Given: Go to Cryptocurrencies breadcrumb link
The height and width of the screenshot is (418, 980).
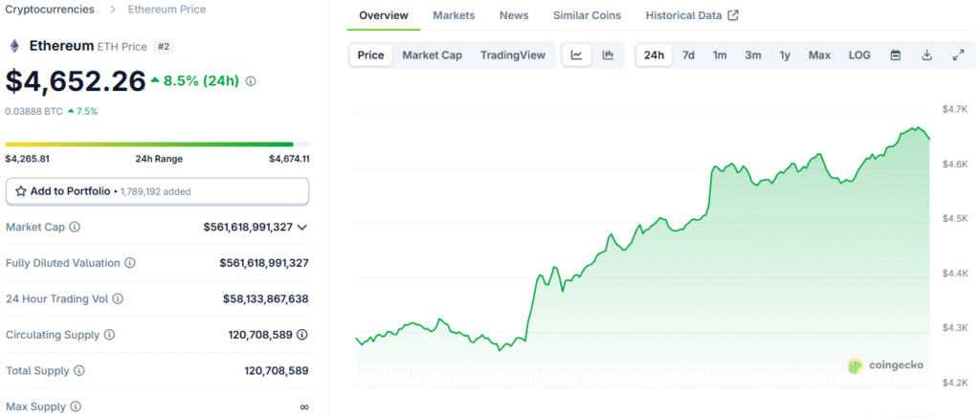Looking at the screenshot, I should point(50,10).
